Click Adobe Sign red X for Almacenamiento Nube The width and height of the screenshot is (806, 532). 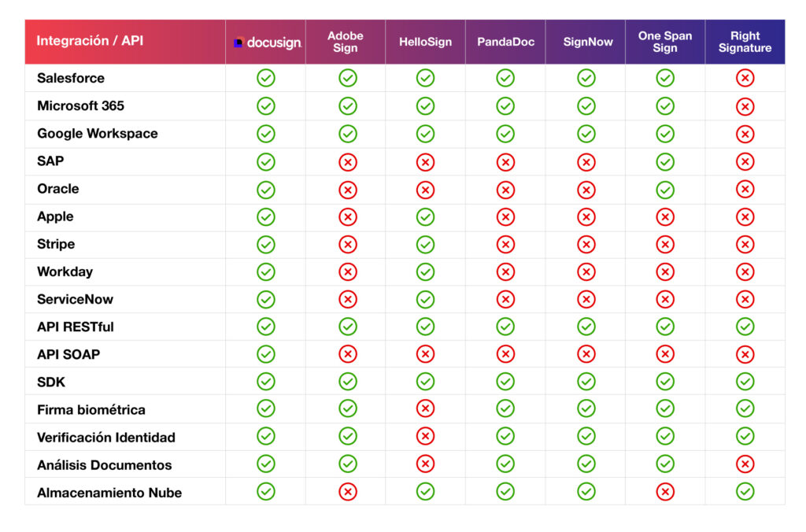coord(347,492)
